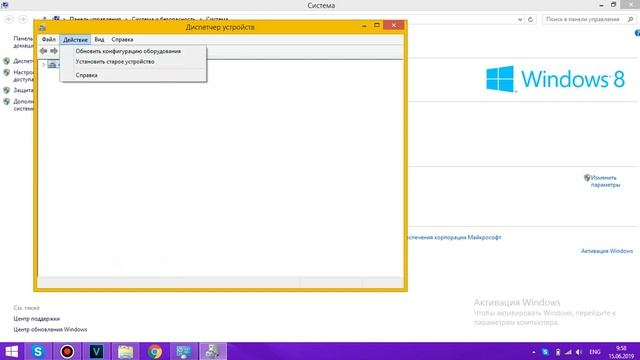The image size is (640, 360).
Task: Open the volume tray icon
Action: [579, 352]
